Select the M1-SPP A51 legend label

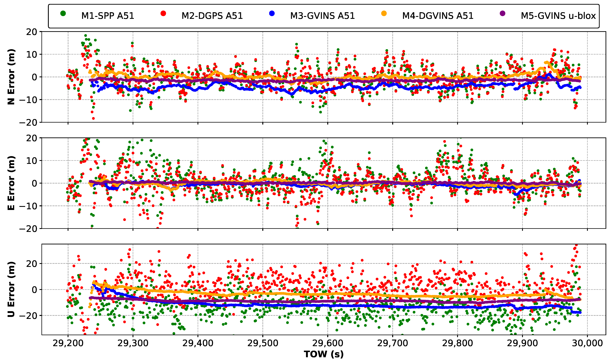[108, 16]
